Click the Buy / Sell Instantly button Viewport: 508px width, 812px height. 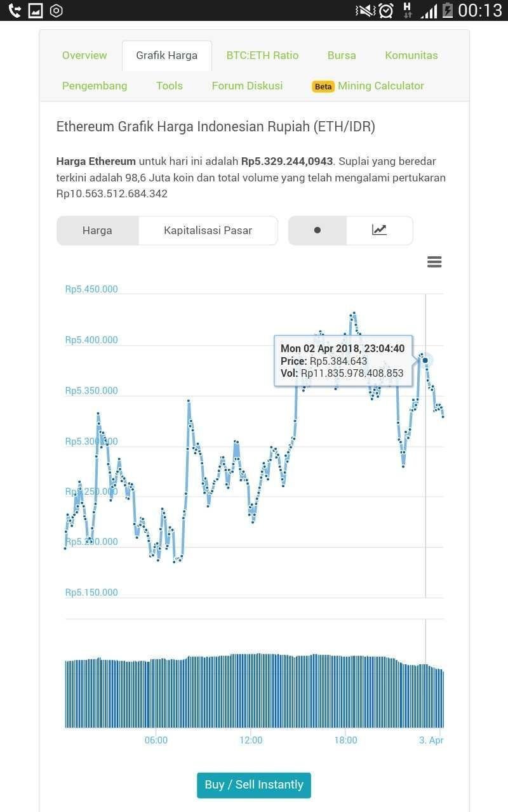pyautogui.click(x=254, y=785)
